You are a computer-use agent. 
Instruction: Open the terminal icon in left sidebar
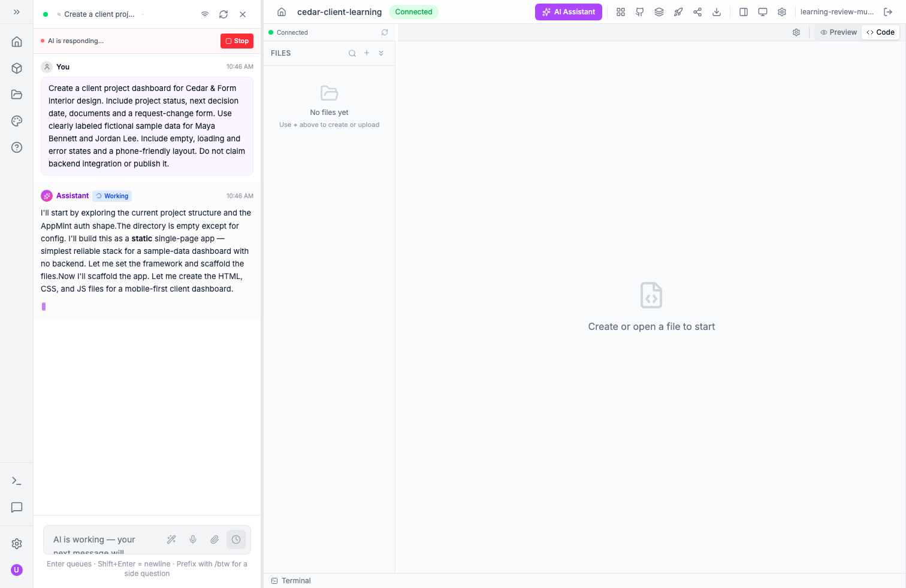click(17, 481)
